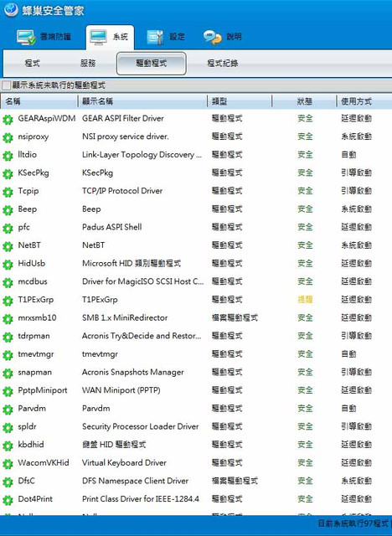Click the Padus ASPI Shell display name
The height and width of the screenshot is (536, 392).
pos(111,227)
